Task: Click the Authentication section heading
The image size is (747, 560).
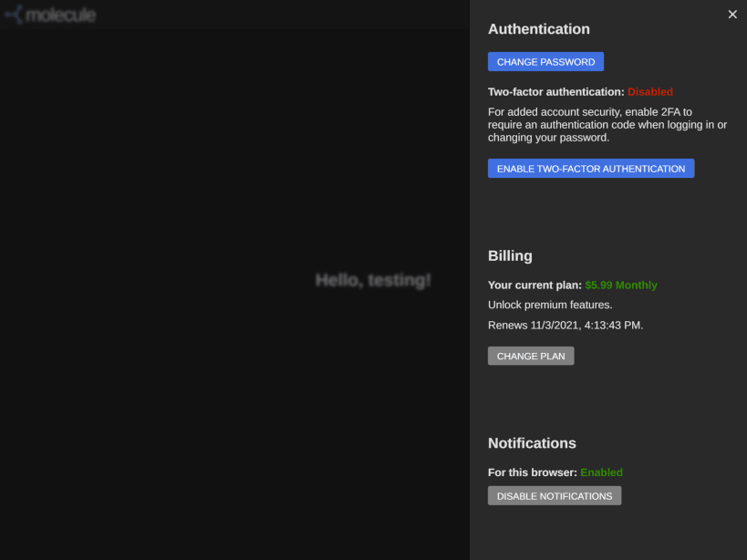Action: coord(538,29)
